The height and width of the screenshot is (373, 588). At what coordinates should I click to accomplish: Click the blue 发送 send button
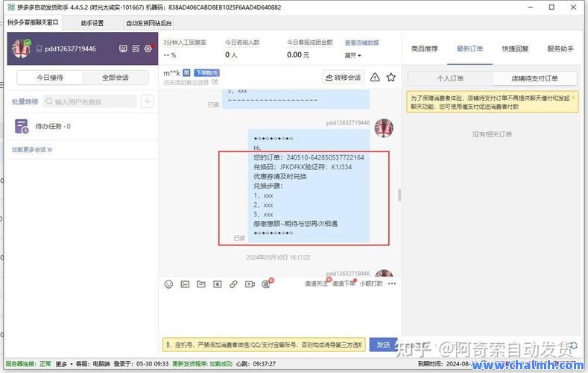pyautogui.click(x=383, y=345)
